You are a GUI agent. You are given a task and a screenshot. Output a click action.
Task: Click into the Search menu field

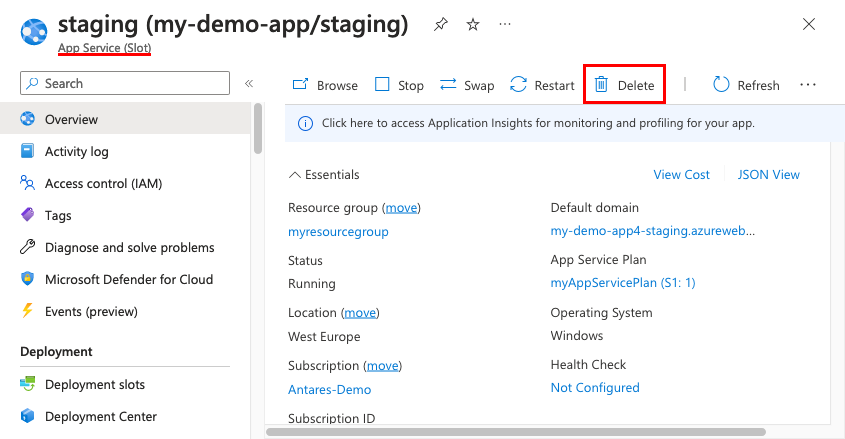[130, 84]
